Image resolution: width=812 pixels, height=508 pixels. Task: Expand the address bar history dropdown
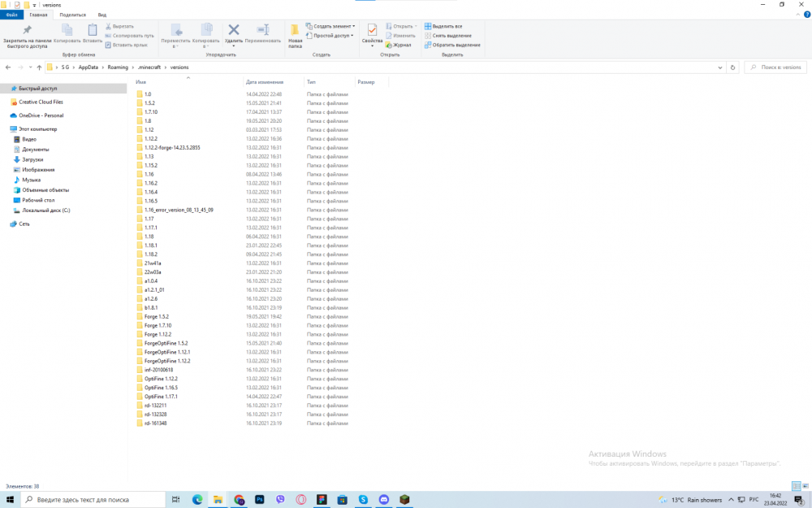[719, 67]
